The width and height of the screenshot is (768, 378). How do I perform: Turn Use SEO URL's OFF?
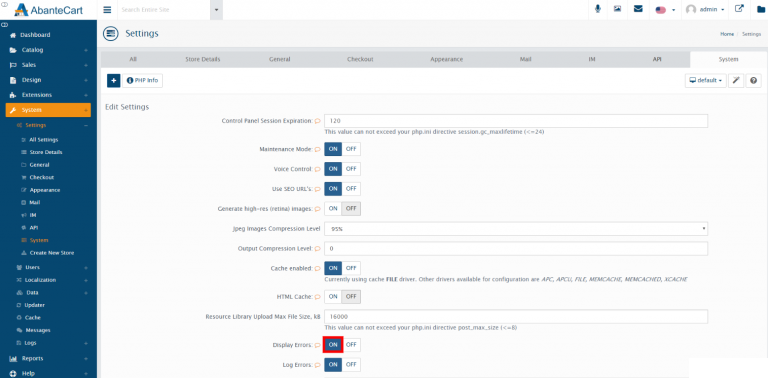click(x=351, y=189)
